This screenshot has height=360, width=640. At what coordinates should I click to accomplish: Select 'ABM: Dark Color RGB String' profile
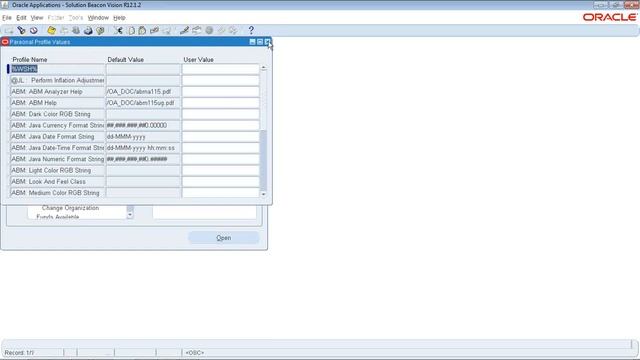pos(57,114)
